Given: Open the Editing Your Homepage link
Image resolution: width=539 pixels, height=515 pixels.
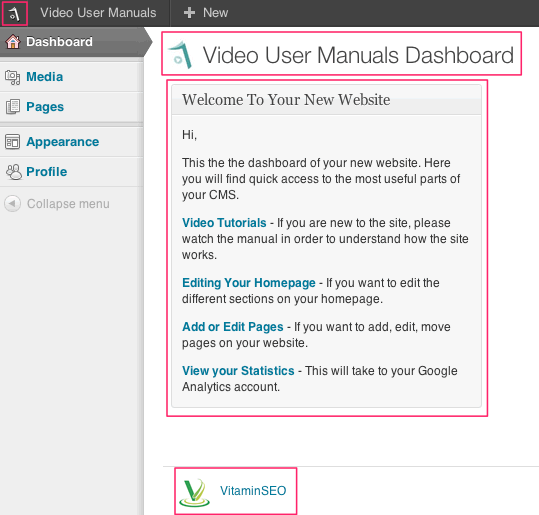Looking at the screenshot, I should pyautogui.click(x=249, y=283).
